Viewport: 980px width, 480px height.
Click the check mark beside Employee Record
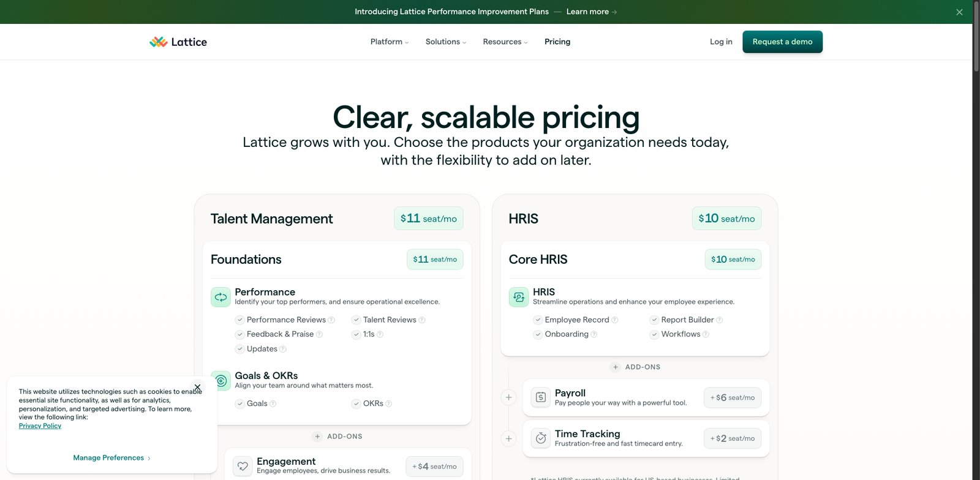(538, 320)
